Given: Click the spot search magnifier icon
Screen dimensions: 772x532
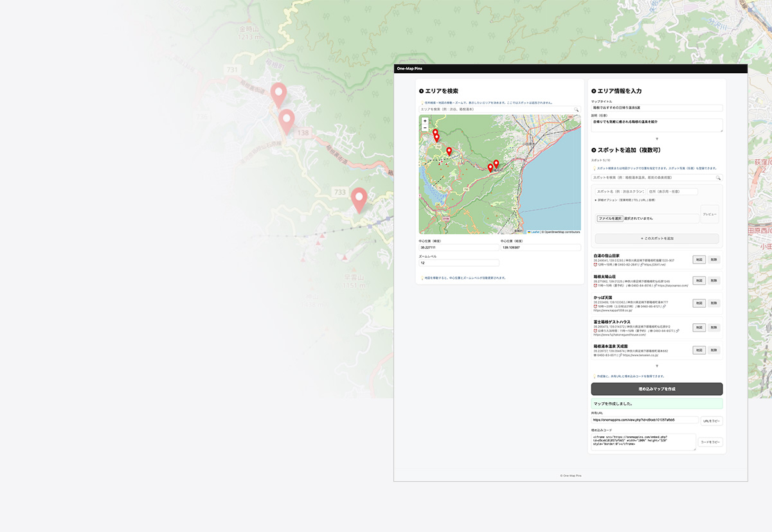Looking at the screenshot, I should (x=719, y=178).
